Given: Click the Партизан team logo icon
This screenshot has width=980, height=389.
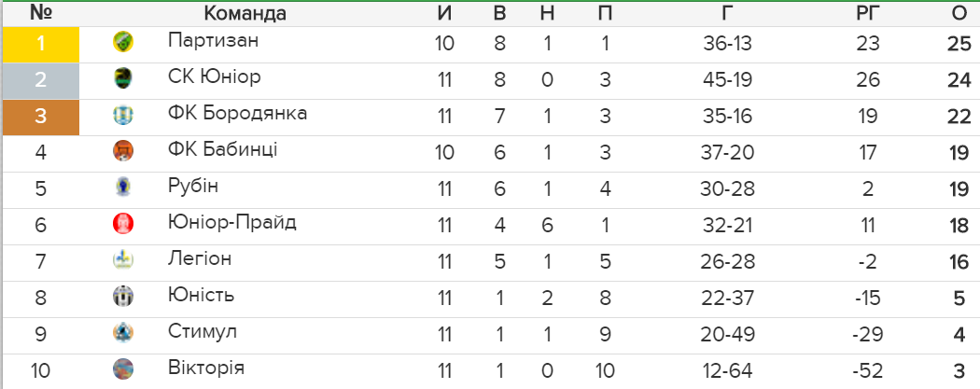Looking at the screenshot, I should [123, 43].
